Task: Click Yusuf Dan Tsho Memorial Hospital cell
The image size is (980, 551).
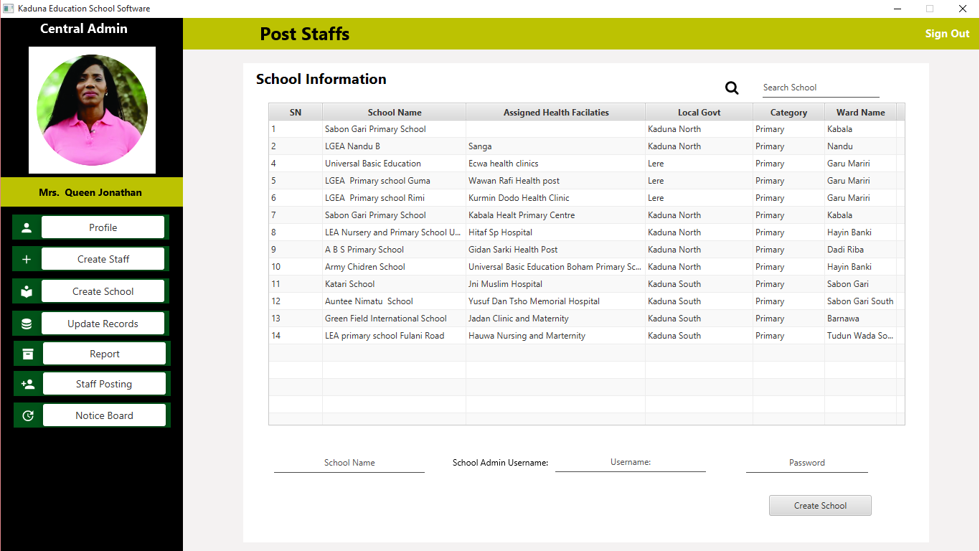Action: coord(556,301)
